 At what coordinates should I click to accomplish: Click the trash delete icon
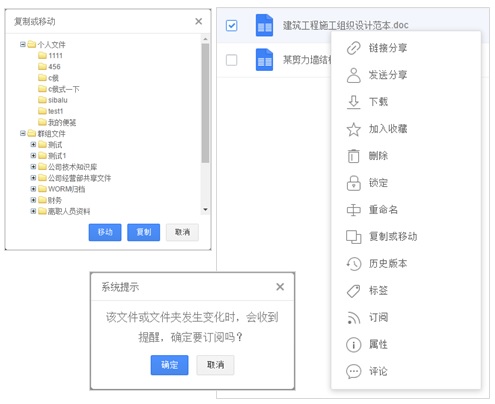click(x=353, y=156)
